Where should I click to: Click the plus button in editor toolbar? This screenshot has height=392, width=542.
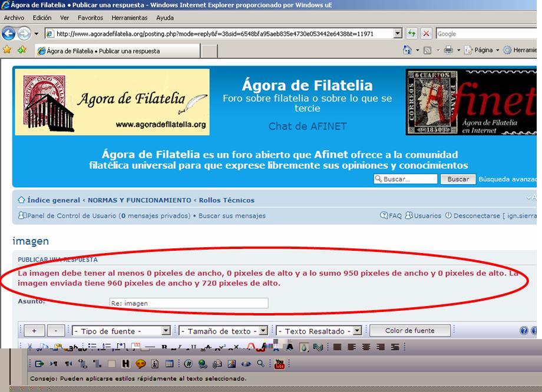(34, 331)
